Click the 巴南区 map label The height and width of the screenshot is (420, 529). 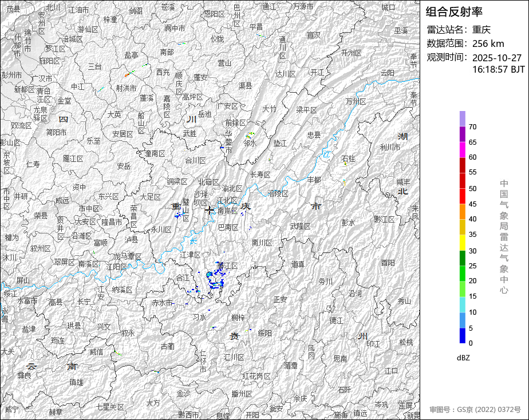click(x=228, y=228)
